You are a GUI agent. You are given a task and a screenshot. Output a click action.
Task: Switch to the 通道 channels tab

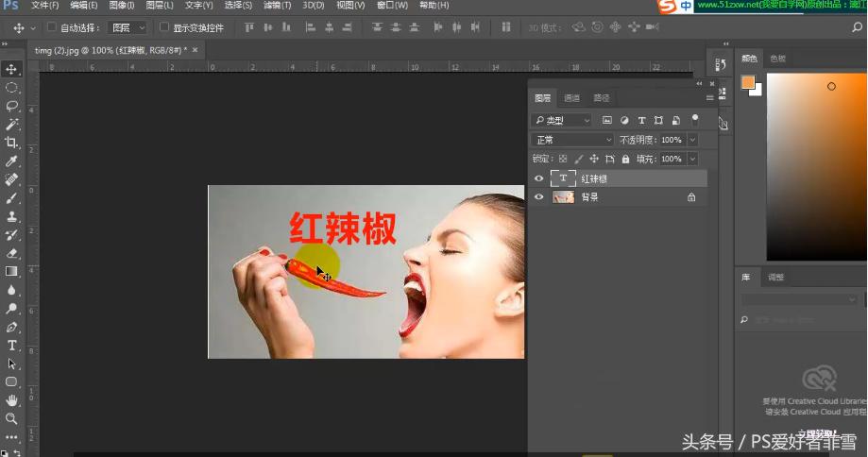pos(571,98)
